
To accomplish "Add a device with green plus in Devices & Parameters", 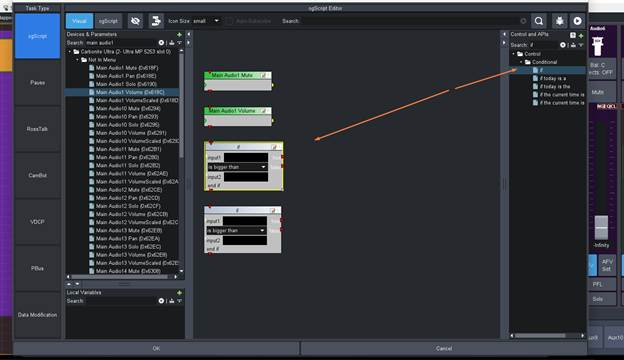I will click(x=179, y=35).
